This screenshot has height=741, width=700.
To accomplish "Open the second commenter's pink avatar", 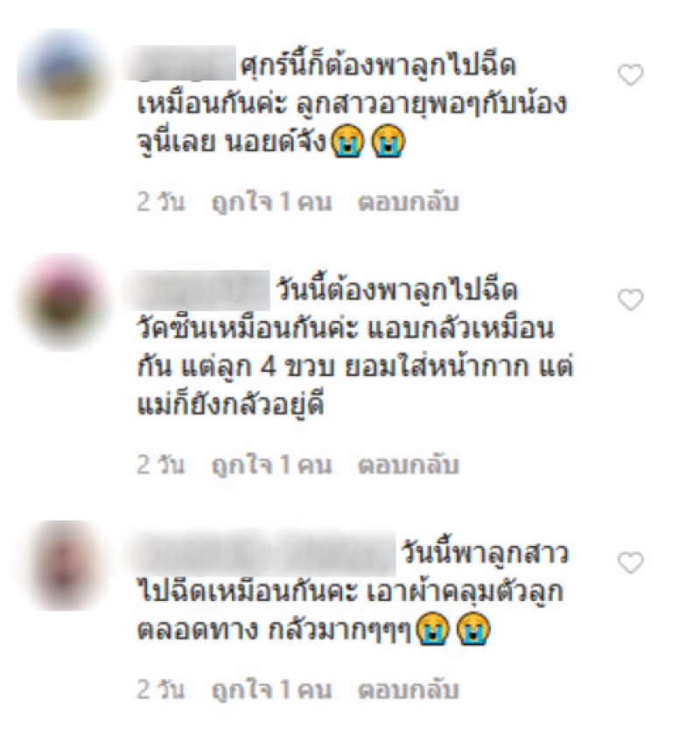I will 63,302.
